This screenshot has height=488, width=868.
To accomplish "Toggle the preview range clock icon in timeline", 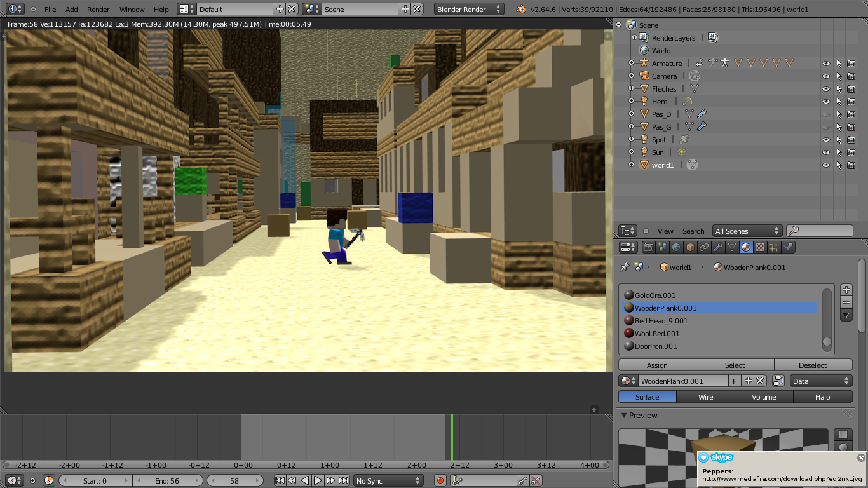I will click(49, 481).
